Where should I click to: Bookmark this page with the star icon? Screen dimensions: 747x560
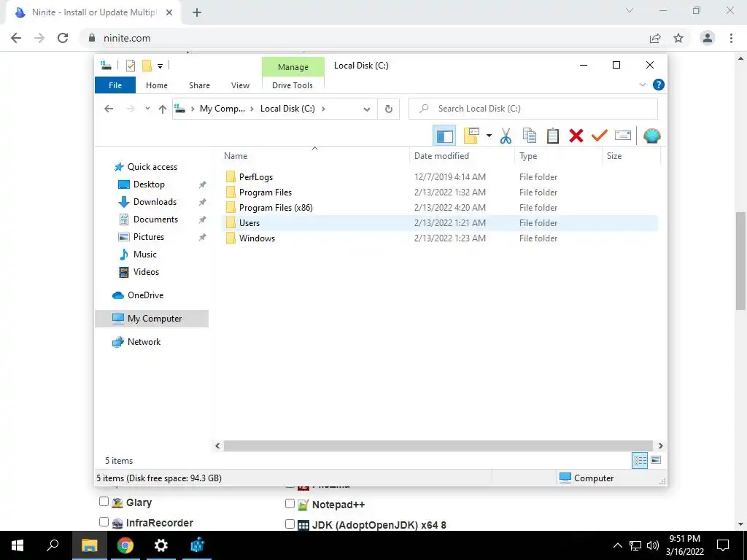click(x=678, y=38)
